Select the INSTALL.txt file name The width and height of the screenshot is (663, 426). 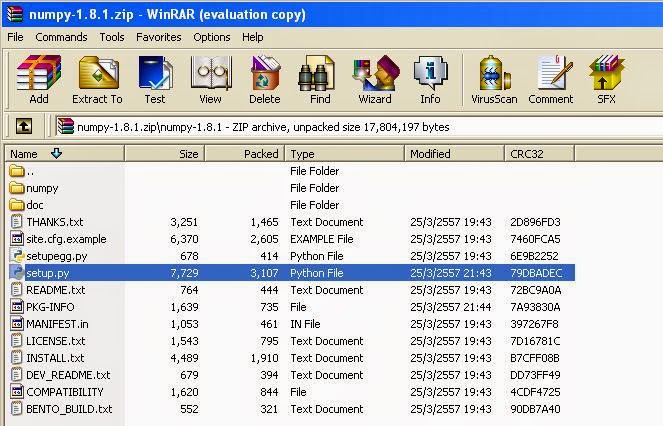[x=55, y=358]
